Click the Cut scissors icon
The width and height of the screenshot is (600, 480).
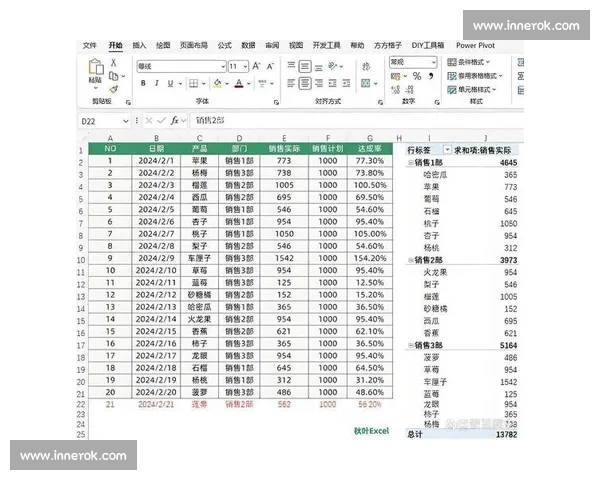click(114, 62)
